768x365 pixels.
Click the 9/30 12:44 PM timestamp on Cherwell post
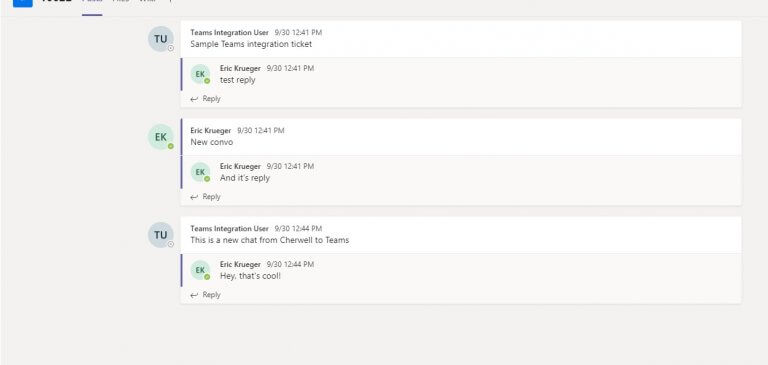(298, 228)
